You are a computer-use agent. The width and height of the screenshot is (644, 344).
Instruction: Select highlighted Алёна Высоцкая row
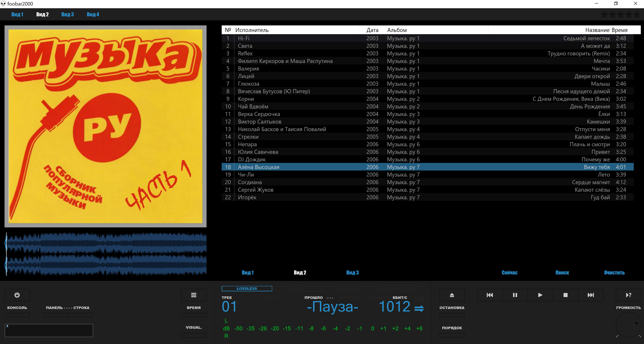pos(428,167)
